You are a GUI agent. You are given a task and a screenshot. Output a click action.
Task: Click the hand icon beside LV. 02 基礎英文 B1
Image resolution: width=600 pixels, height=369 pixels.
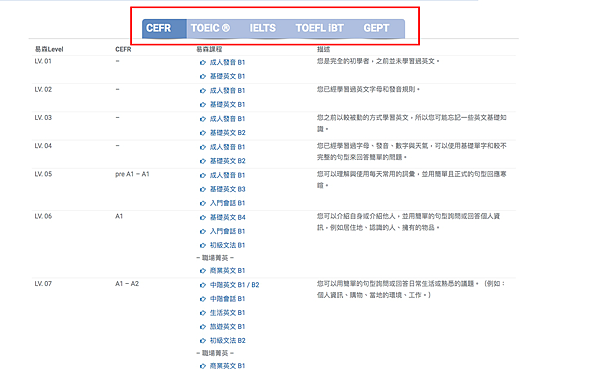coord(203,104)
